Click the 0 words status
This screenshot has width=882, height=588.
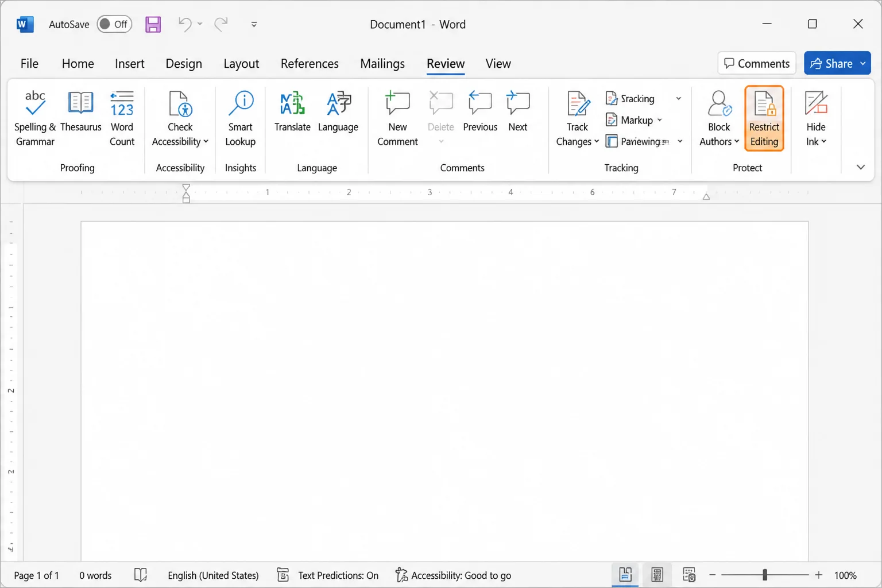(95, 575)
